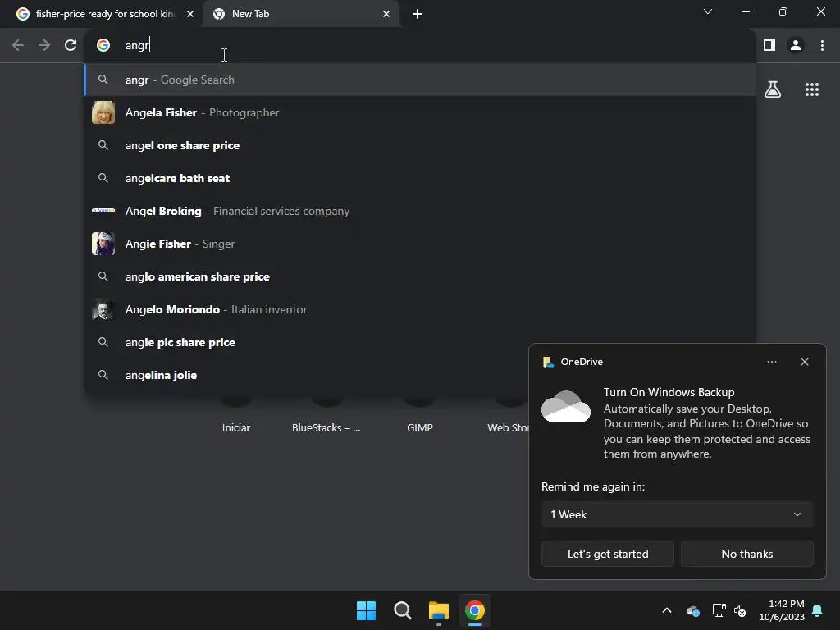Screen dimensions: 840x630
Task: Click 'Let's get started' button
Action: pyautogui.click(x=608, y=554)
